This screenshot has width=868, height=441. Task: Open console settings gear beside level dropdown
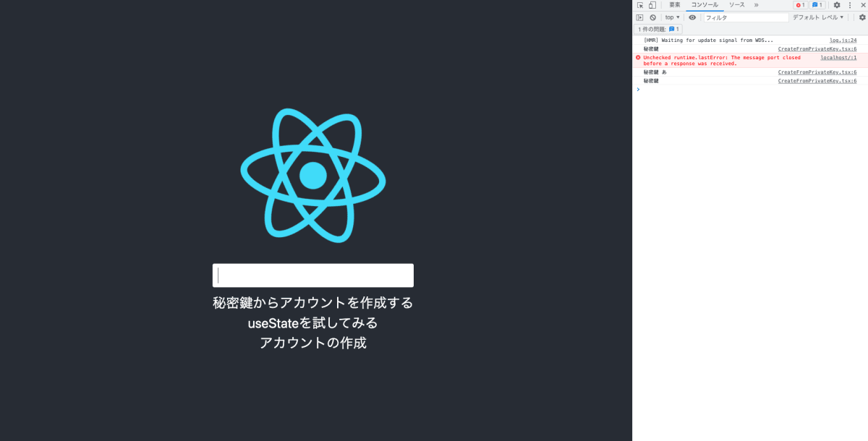862,17
